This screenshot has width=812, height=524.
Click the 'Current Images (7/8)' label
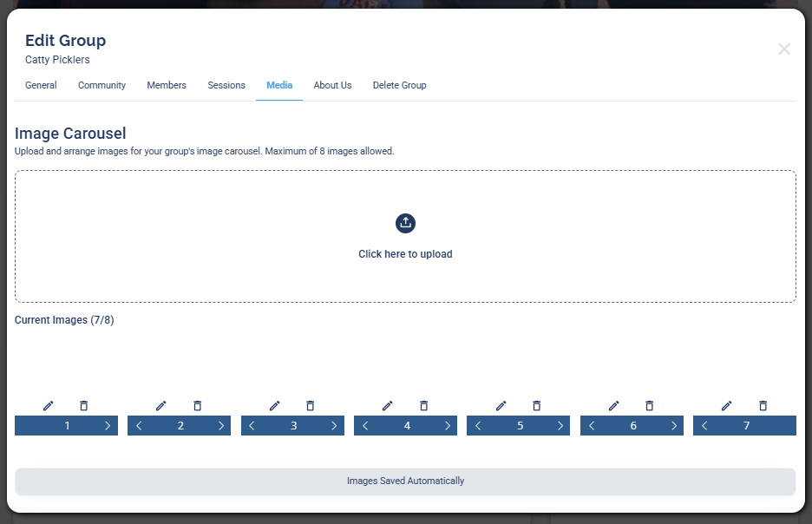click(x=64, y=320)
